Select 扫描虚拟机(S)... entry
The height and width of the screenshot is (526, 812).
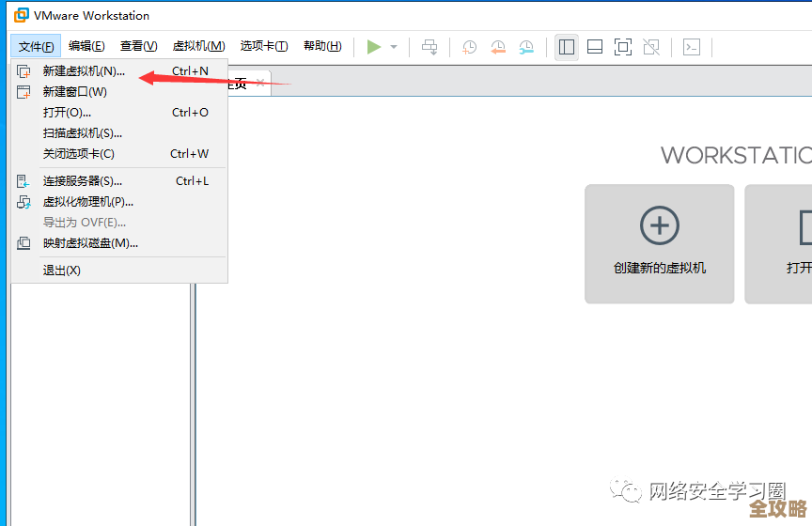[x=119, y=133]
